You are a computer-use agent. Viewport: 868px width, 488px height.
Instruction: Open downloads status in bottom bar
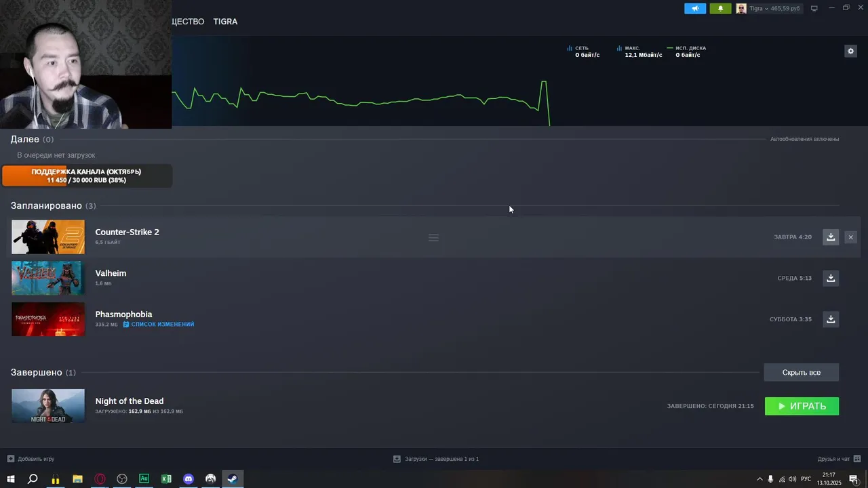[x=436, y=459]
